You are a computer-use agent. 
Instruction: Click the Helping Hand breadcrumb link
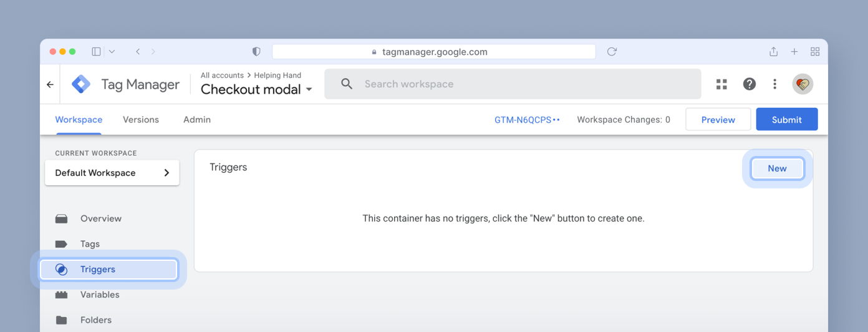click(277, 76)
